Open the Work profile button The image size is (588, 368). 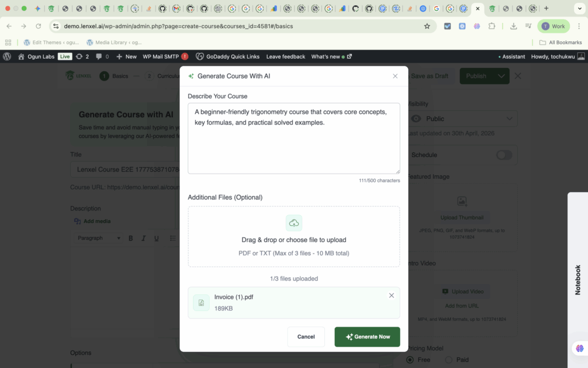tap(554, 26)
